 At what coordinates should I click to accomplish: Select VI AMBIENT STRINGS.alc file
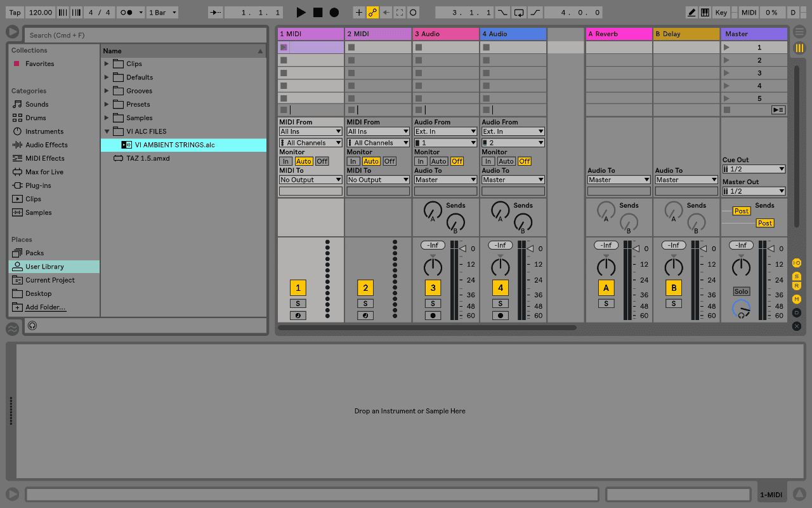[x=184, y=145]
